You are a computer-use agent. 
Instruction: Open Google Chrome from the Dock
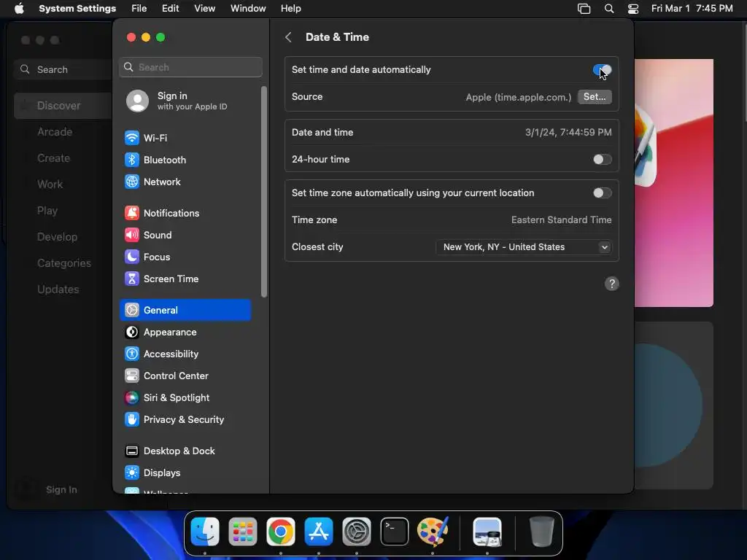tap(281, 532)
